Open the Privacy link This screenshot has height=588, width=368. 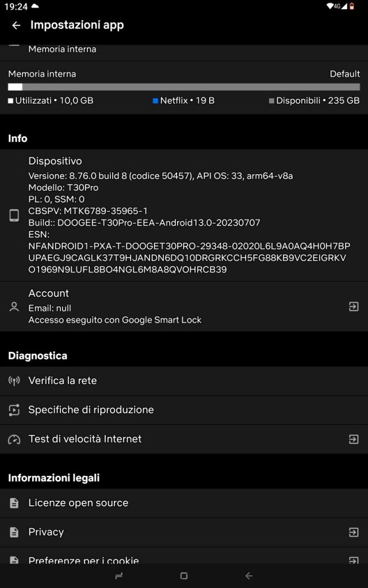(x=46, y=532)
